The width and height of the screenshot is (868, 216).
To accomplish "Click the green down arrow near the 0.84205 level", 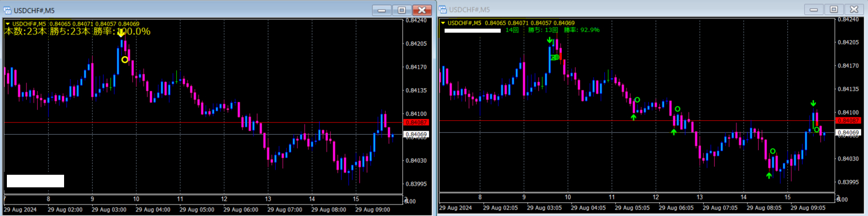I will [x=549, y=40].
